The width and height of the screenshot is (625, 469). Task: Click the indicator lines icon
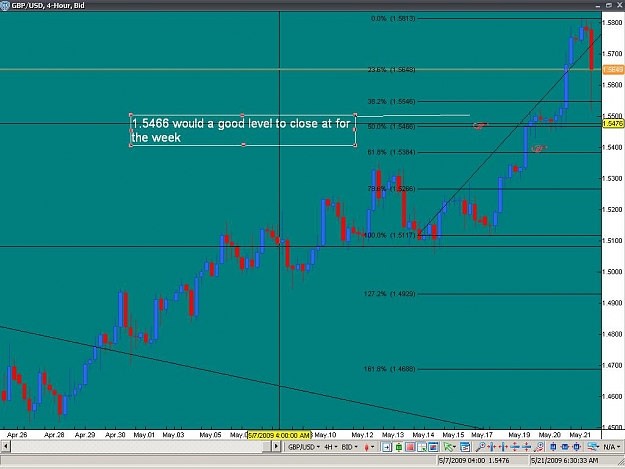pos(593,447)
